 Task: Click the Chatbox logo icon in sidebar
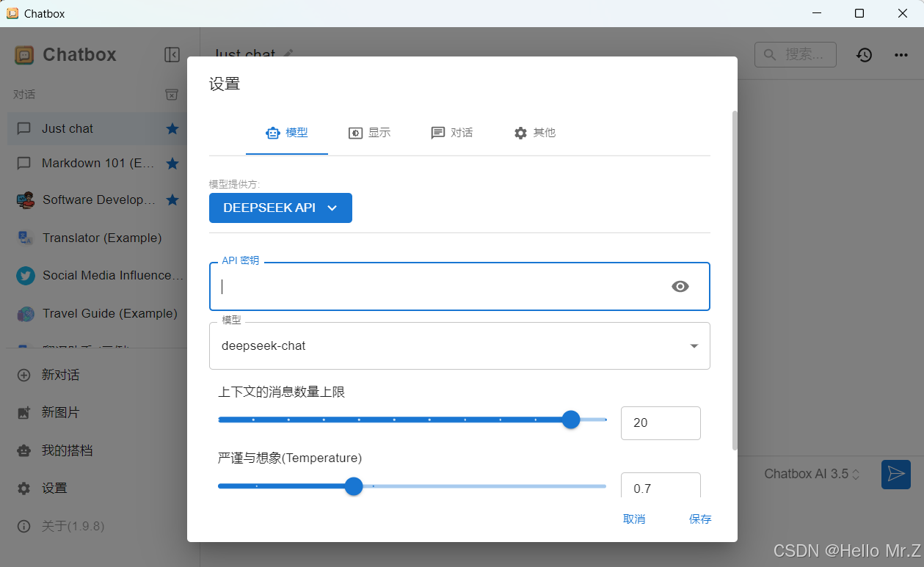point(24,55)
